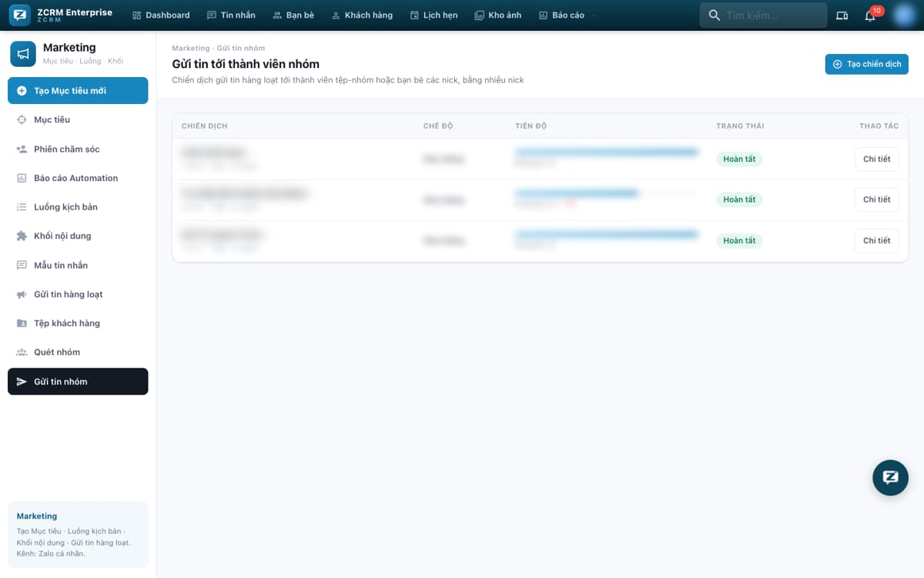Screen dimensions: 924x578
Task: Click the Marketing breadcrumb link
Action: (191, 49)
